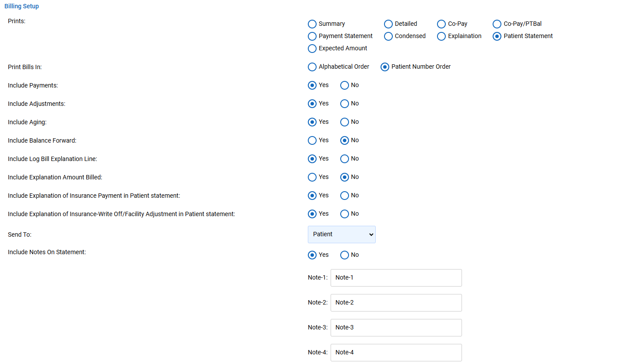631x364 pixels.
Task: Focus the Note-3 text field
Action: pos(396,328)
